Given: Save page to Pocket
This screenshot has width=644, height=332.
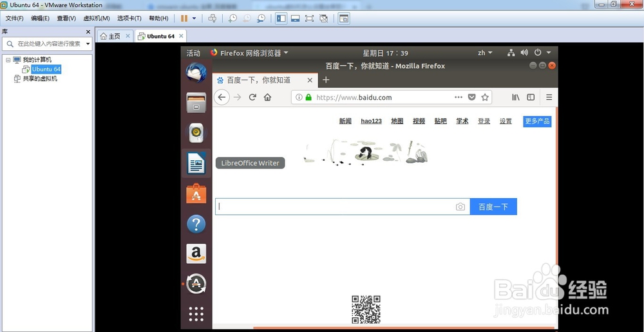Looking at the screenshot, I should (472, 97).
